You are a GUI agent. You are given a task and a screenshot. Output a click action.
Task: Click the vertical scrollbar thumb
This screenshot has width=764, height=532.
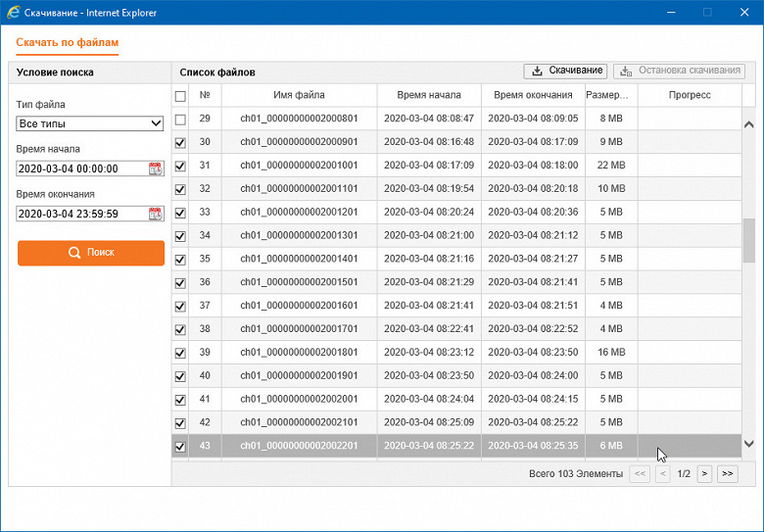pos(749,241)
